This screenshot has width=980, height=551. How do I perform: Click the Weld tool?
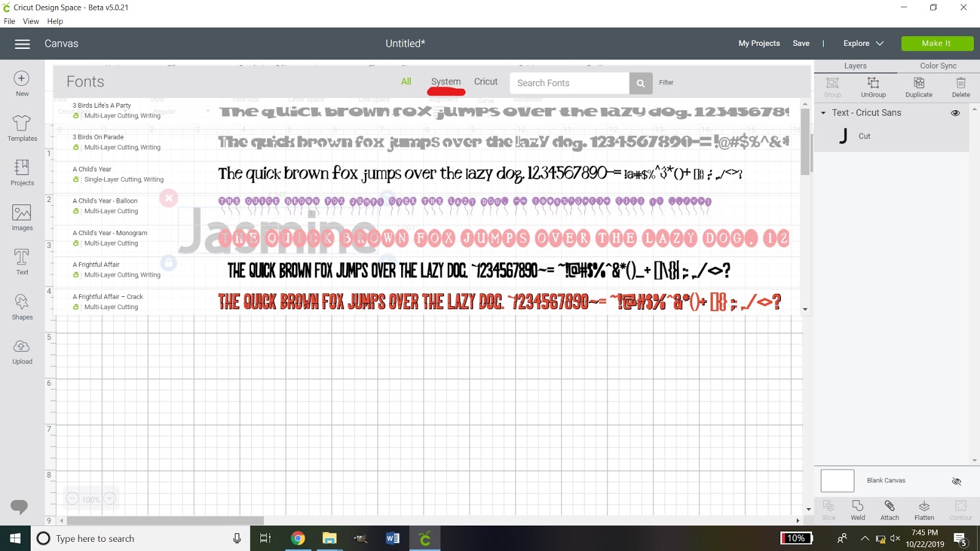pos(858,510)
